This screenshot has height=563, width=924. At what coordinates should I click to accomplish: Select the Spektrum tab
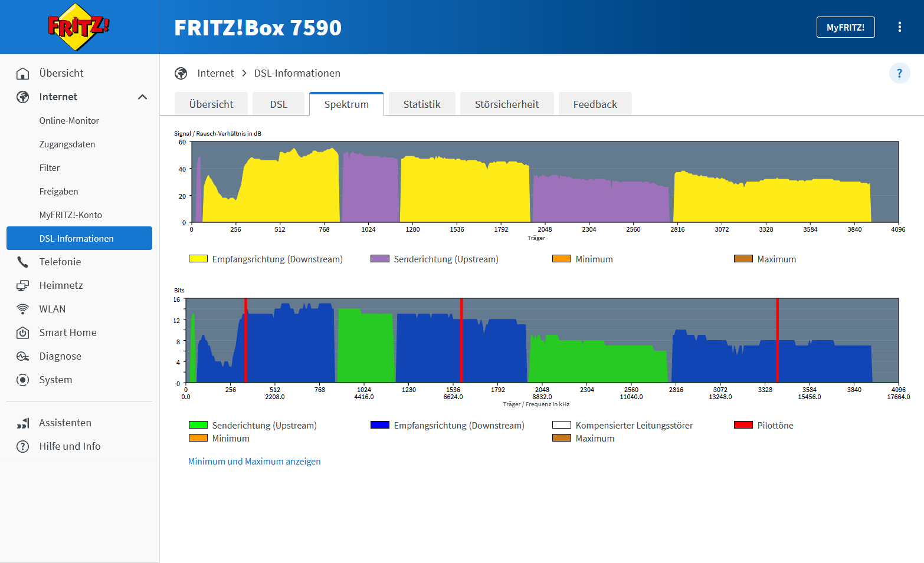tap(346, 104)
